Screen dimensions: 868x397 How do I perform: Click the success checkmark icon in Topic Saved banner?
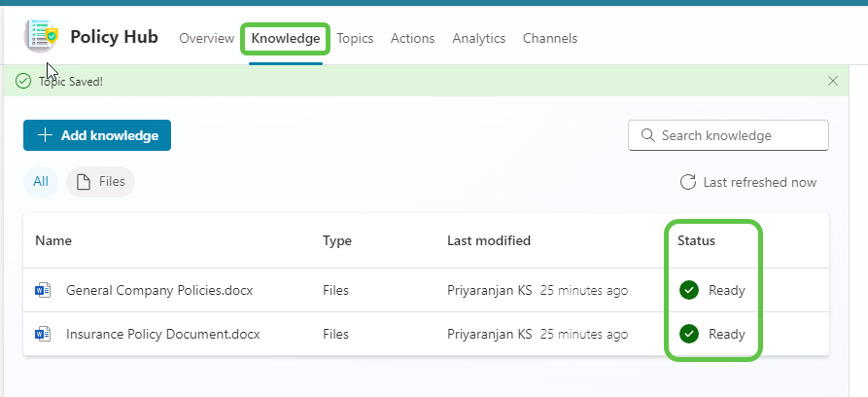pyautogui.click(x=23, y=81)
